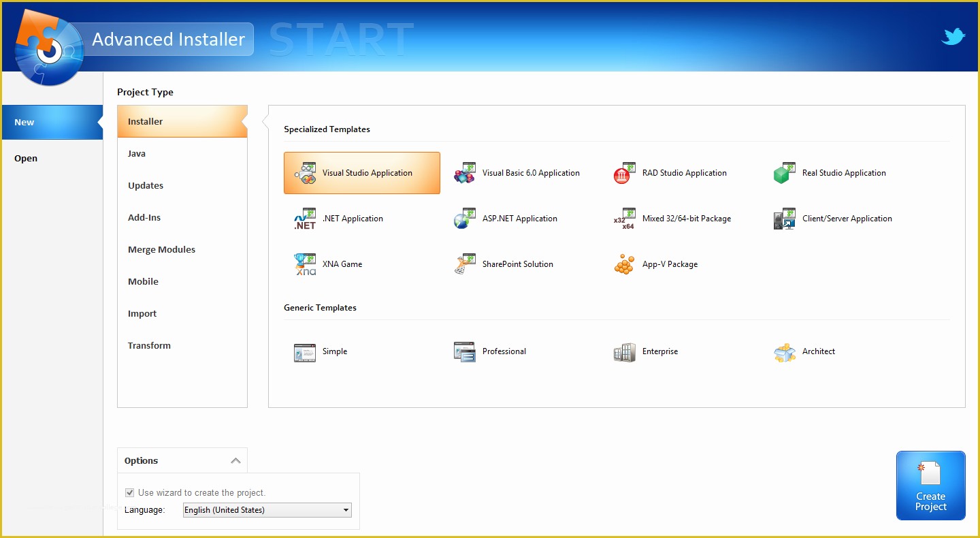This screenshot has width=980, height=538.
Task: Select the Visual Studio Application template icon
Action: pos(305,173)
